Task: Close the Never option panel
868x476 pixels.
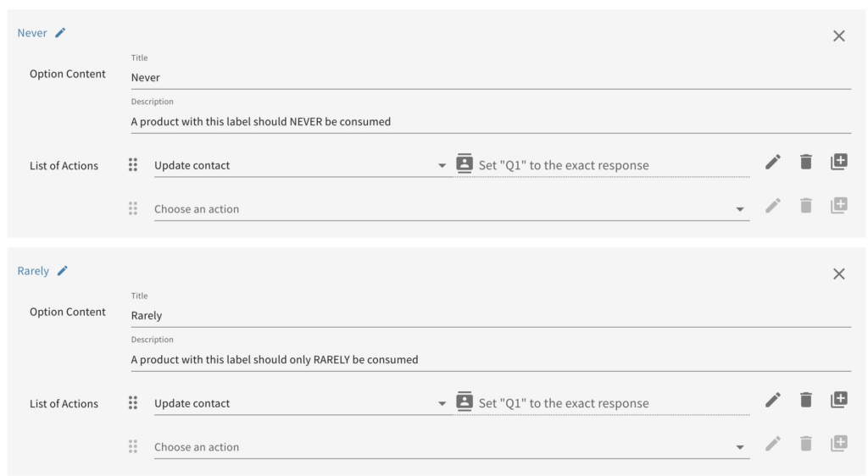Action: (x=838, y=36)
